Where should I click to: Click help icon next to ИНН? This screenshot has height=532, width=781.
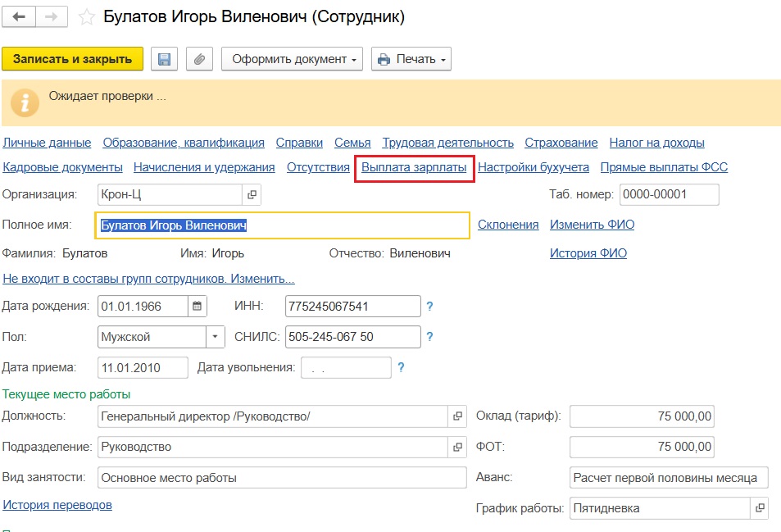pos(429,306)
